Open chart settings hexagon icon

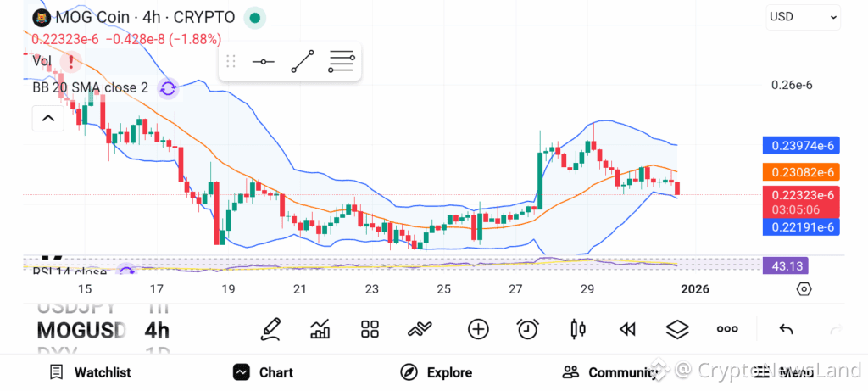point(804,289)
